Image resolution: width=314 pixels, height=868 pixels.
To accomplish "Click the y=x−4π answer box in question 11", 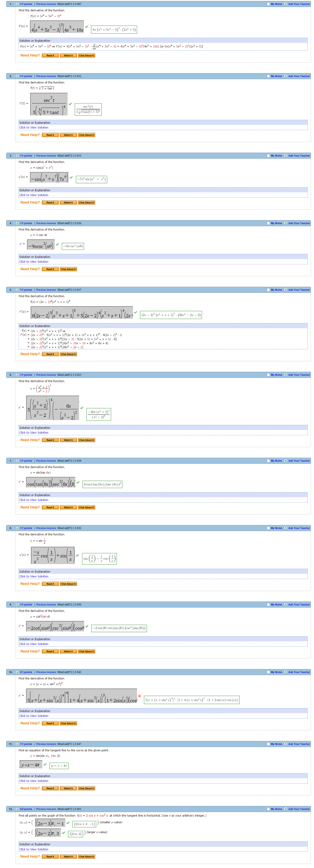I will [x=31, y=765].
